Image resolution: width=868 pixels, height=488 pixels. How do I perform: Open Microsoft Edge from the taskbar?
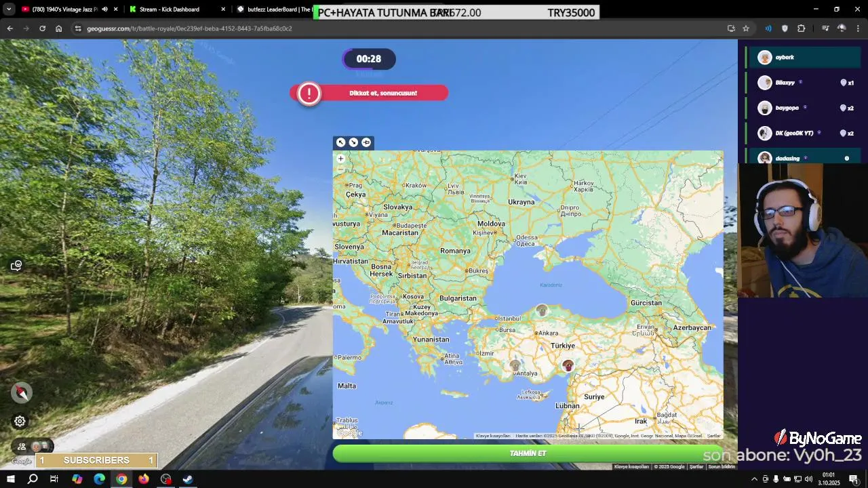(x=99, y=479)
